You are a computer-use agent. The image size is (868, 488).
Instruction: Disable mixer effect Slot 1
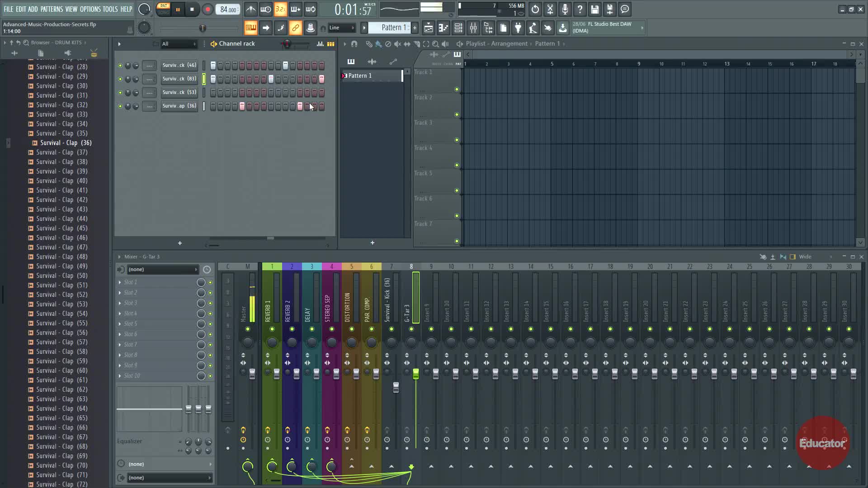pos(210,282)
